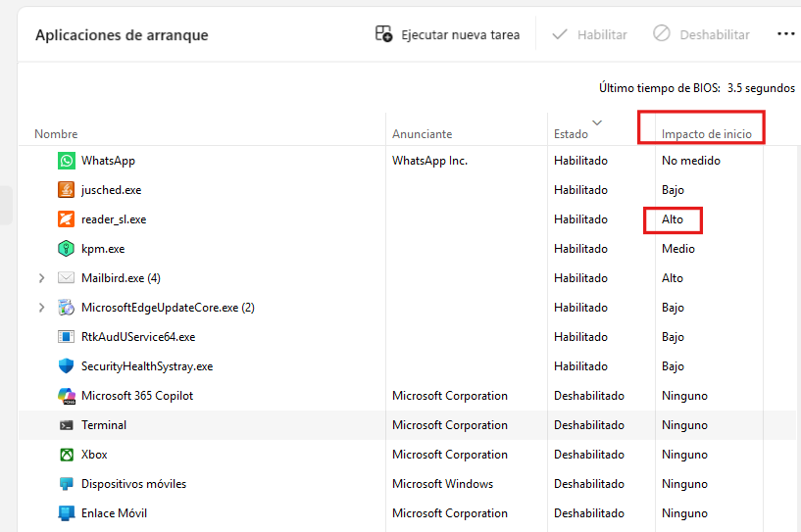
Task: Click Bajo impact for MicrosoftEdgeUpdateCore.exe
Action: [673, 308]
